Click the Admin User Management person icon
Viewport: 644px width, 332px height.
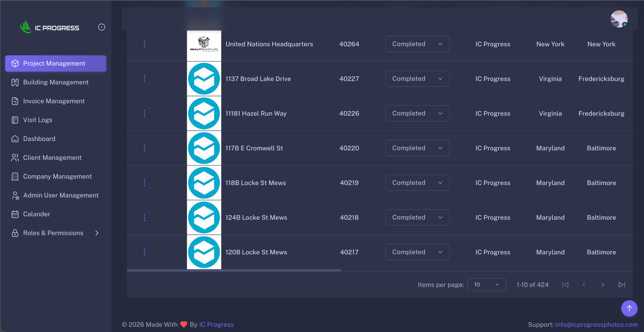15,195
